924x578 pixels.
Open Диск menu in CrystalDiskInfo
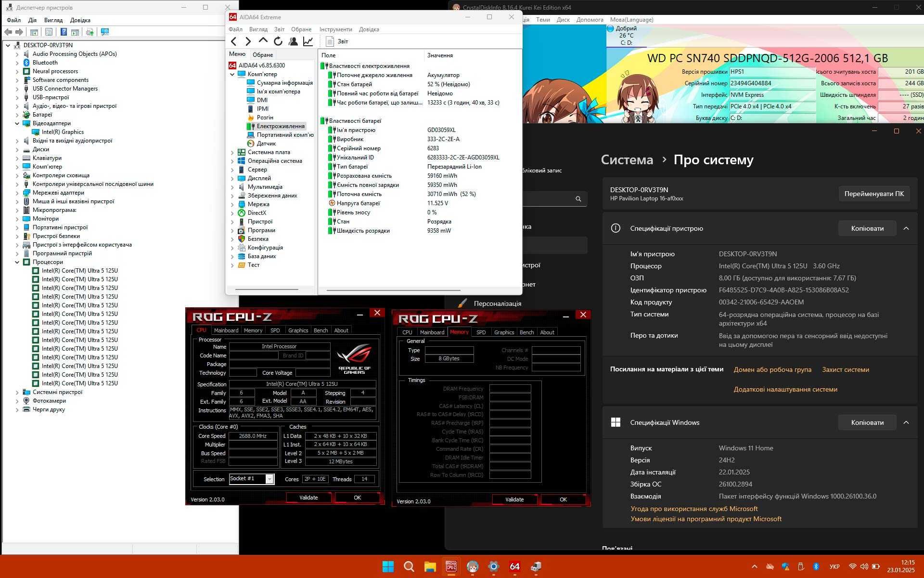pyautogui.click(x=563, y=20)
